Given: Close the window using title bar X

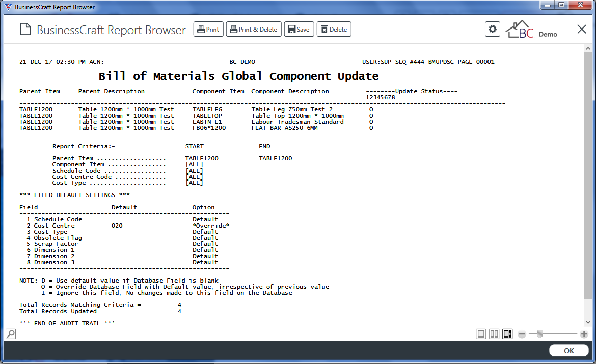Looking at the screenshot, I should point(580,5).
